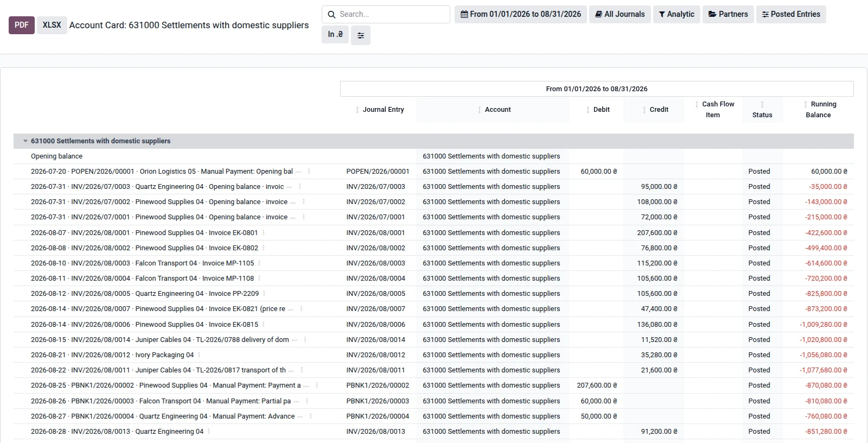Open the three-dot menu on Invoice MP-1108 row
The image size is (868, 443).
[x=259, y=279]
